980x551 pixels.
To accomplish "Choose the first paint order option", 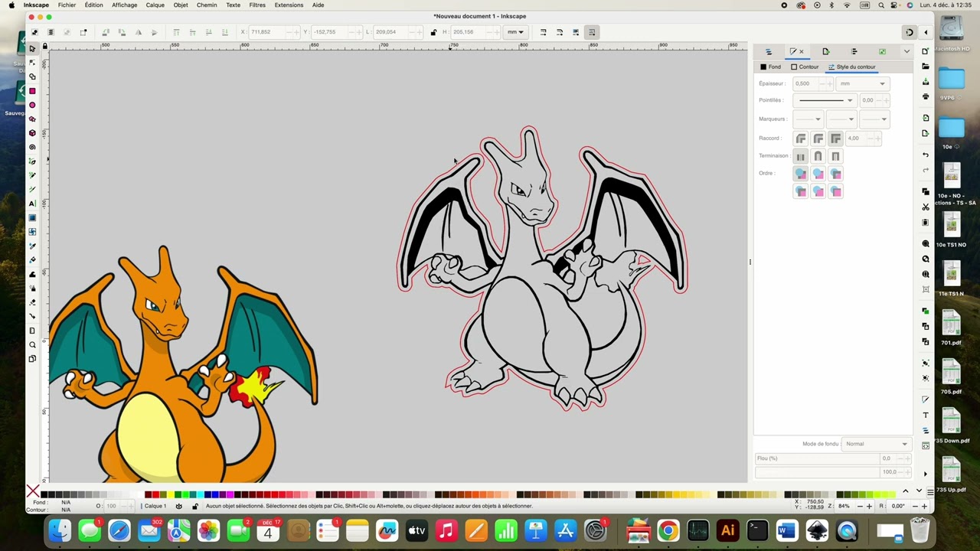I will (801, 174).
